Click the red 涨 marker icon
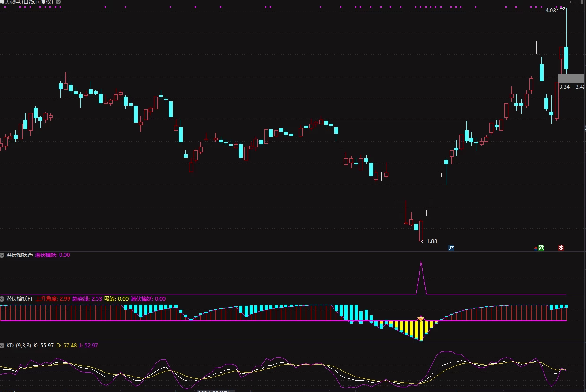This screenshot has height=392, width=586. 561,248
